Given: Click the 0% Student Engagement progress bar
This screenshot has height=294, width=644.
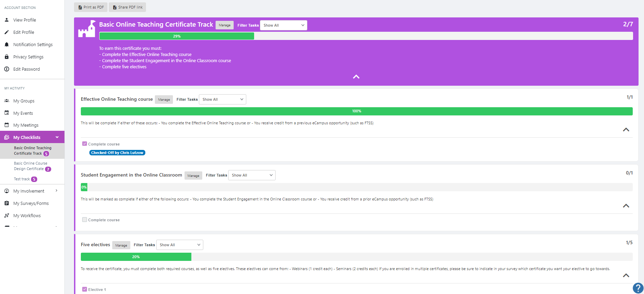Looking at the screenshot, I should tap(357, 187).
